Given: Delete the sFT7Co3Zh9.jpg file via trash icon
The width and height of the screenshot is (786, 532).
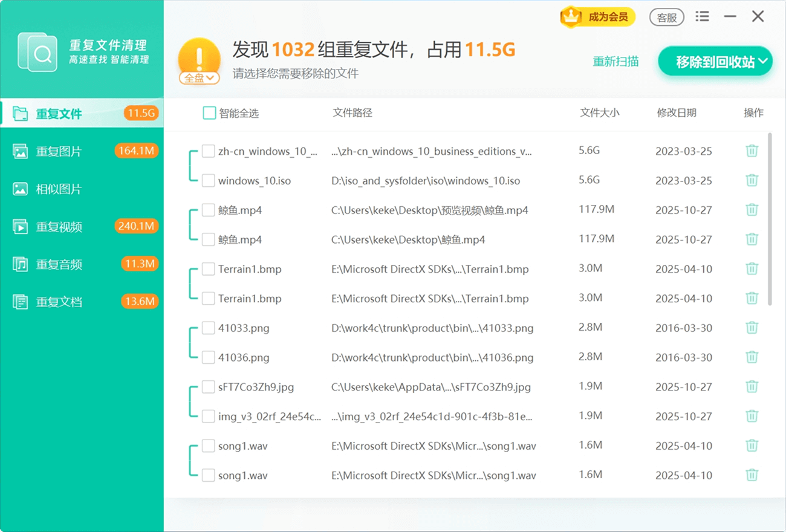Looking at the screenshot, I should [752, 386].
